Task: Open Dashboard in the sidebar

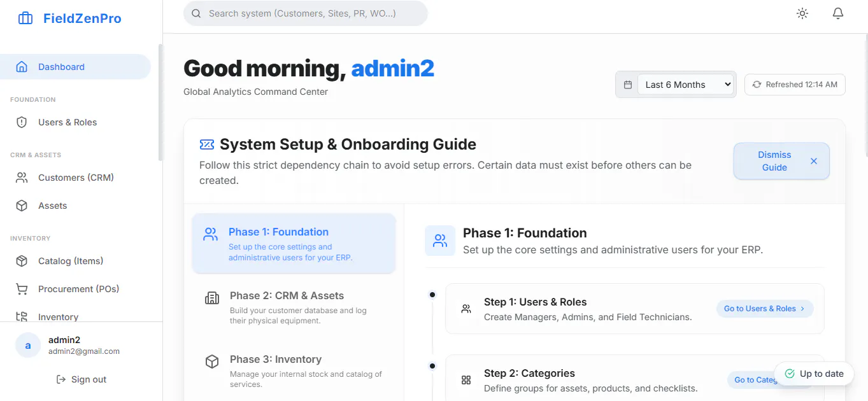Action: coord(75,67)
